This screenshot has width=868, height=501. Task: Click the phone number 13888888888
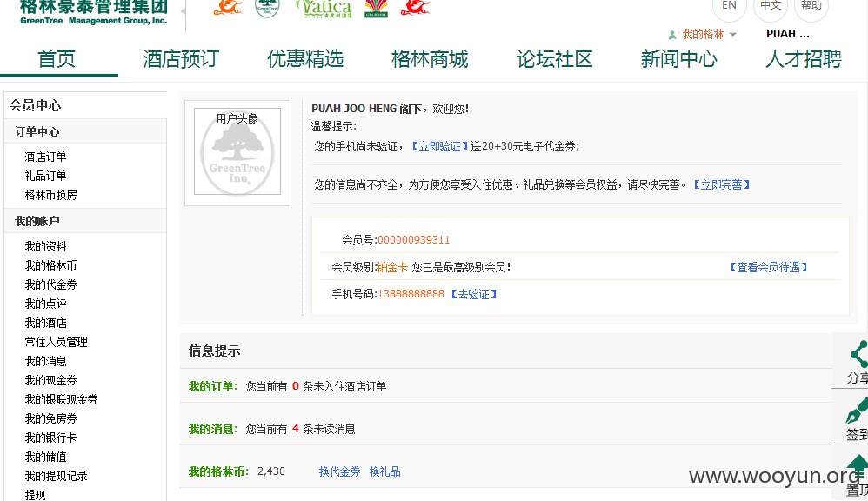click(x=411, y=294)
